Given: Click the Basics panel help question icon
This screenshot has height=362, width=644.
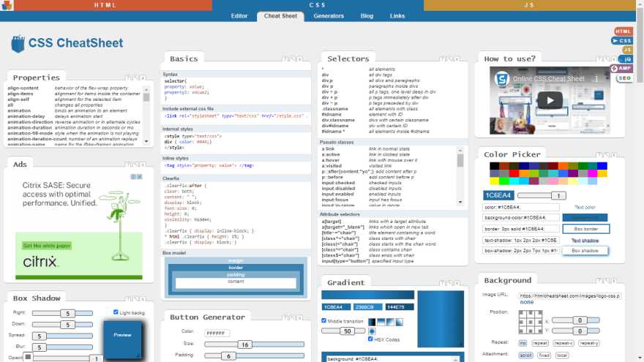Looking at the screenshot, I should click(285, 59).
